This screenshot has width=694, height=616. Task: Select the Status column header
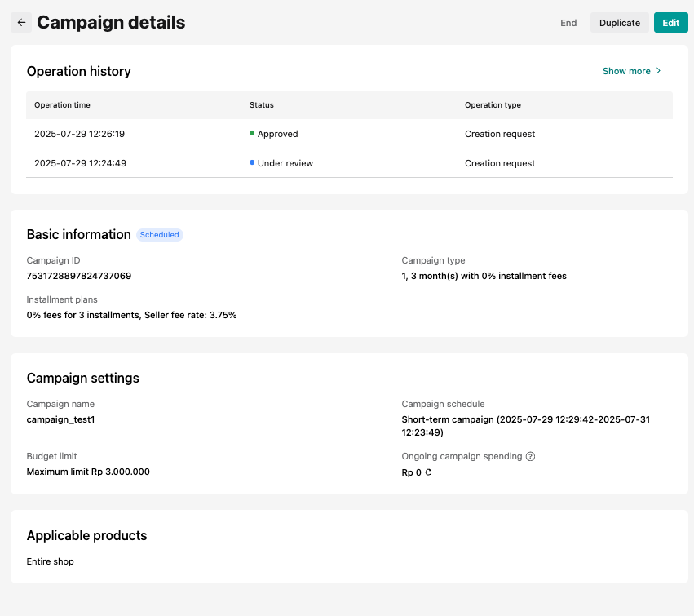tap(262, 105)
